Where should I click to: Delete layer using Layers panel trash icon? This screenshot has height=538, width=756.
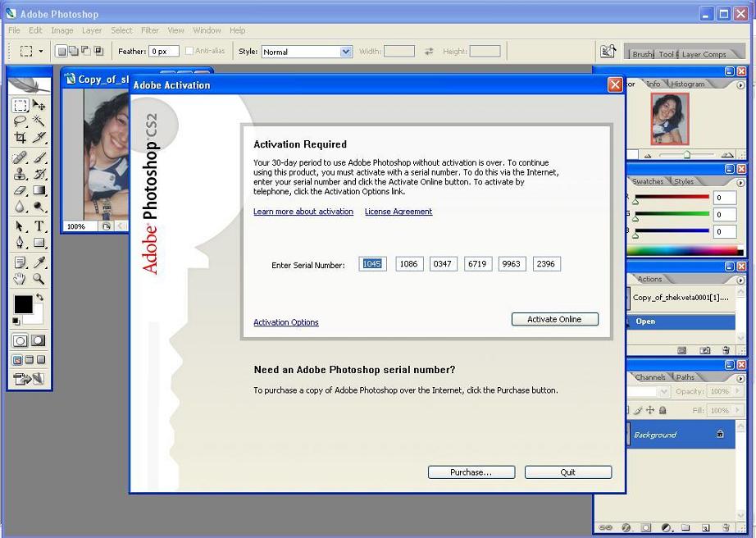pyautogui.click(x=726, y=527)
